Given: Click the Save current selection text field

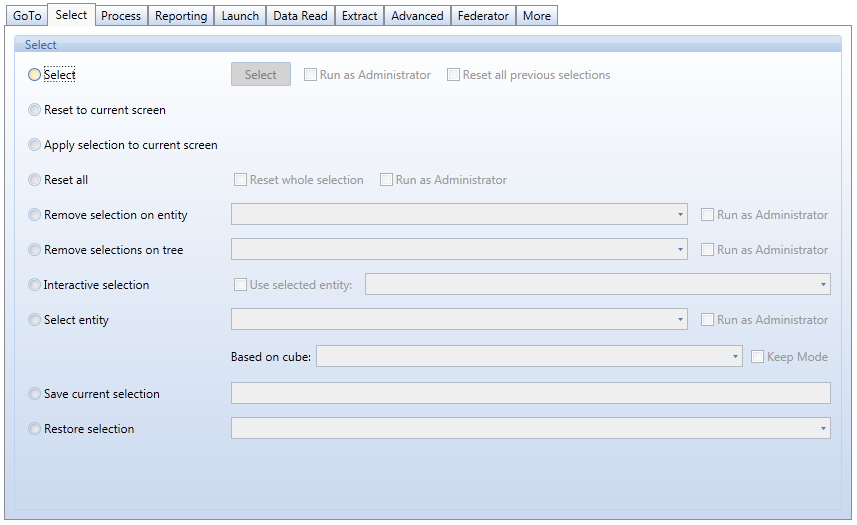Looking at the screenshot, I should [531, 393].
